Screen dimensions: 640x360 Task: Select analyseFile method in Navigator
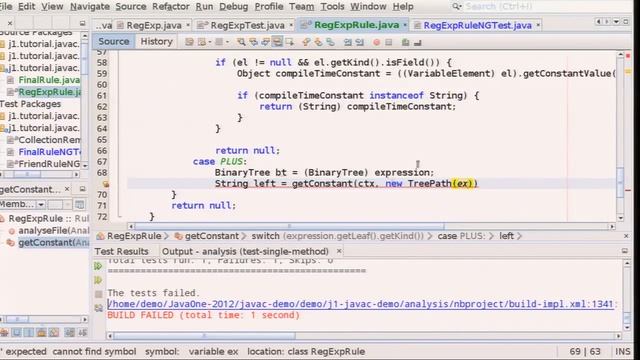pos(53,231)
